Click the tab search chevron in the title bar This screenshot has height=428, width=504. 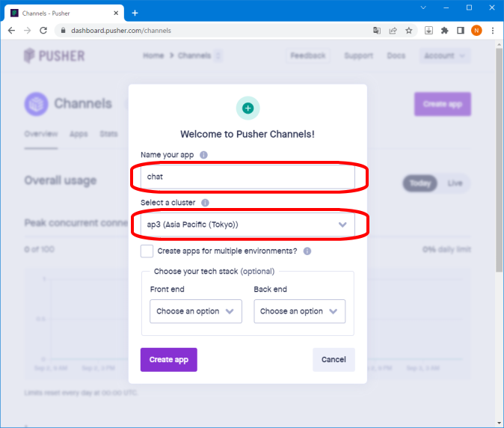423,7
